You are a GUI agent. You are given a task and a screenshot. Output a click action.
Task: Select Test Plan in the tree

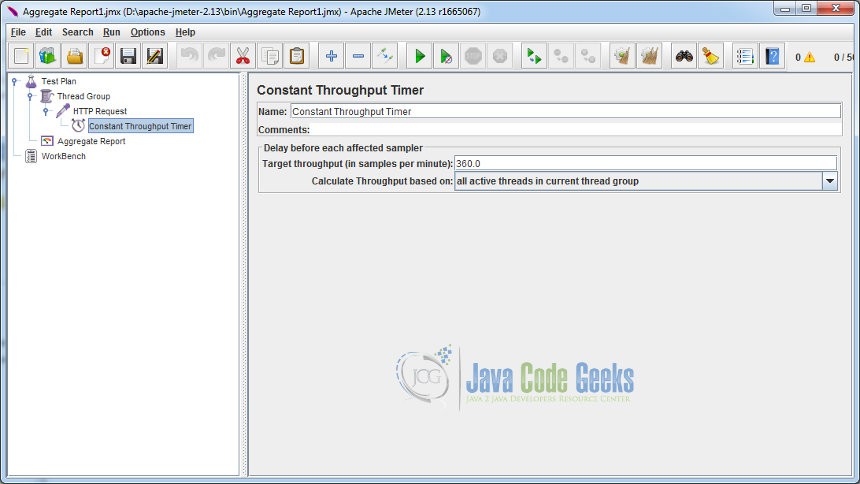coord(59,81)
